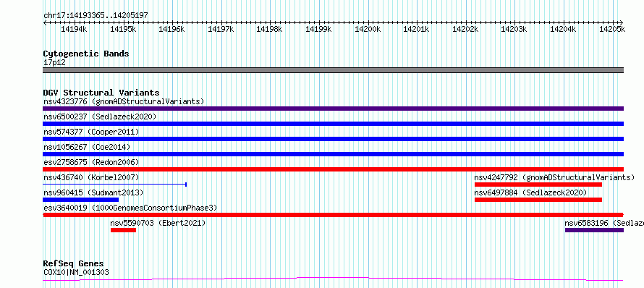The height and width of the screenshot is (288, 644).
Task: Open nsv436740 (Korbel2007) variant label
Action: point(91,177)
